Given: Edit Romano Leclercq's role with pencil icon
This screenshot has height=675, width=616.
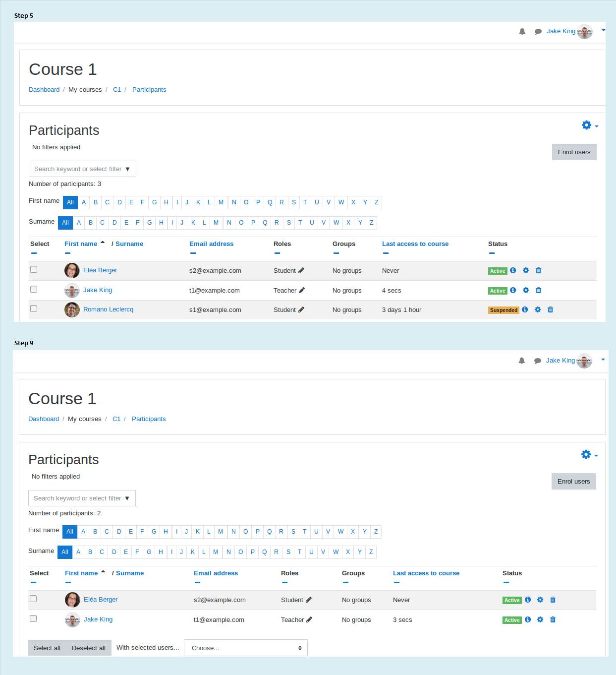Looking at the screenshot, I should click(301, 309).
